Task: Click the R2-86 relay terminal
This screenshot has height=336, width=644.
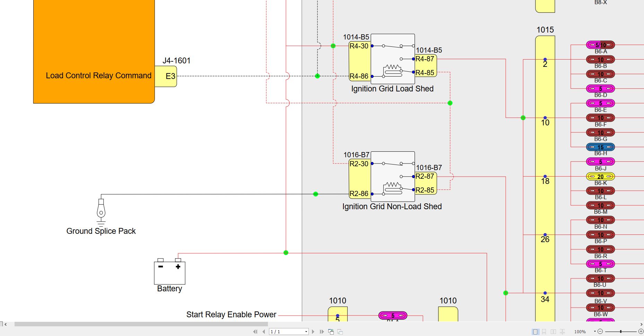Action: click(359, 194)
